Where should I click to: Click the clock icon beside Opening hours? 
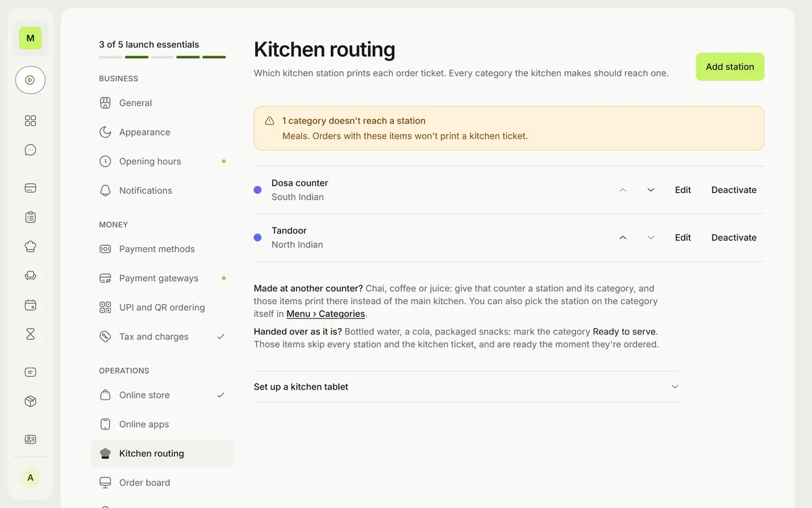click(105, 161)
